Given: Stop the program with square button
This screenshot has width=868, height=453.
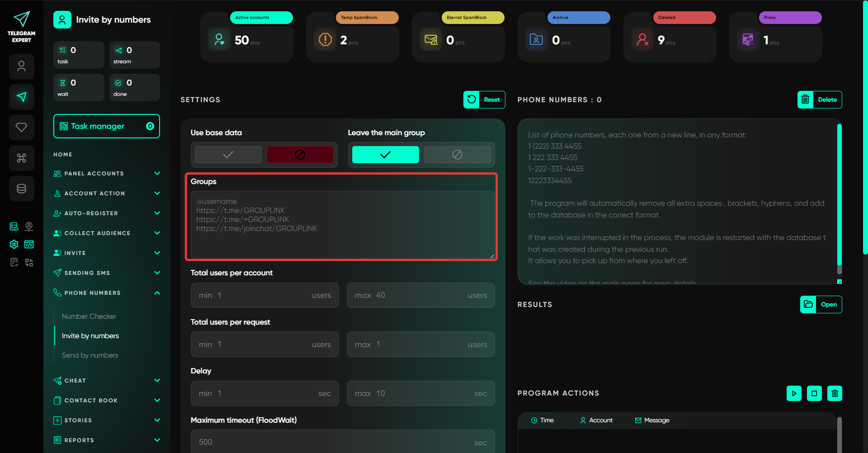Looking at the screenshot, I should click(x=814, y=393).
